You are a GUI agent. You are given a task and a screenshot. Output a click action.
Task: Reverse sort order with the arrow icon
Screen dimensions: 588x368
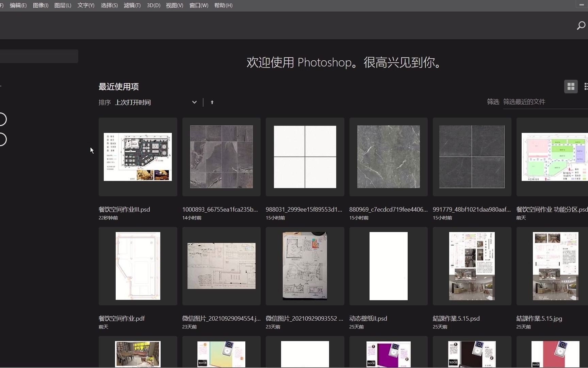pyautogui.click(x=212, y=102)
